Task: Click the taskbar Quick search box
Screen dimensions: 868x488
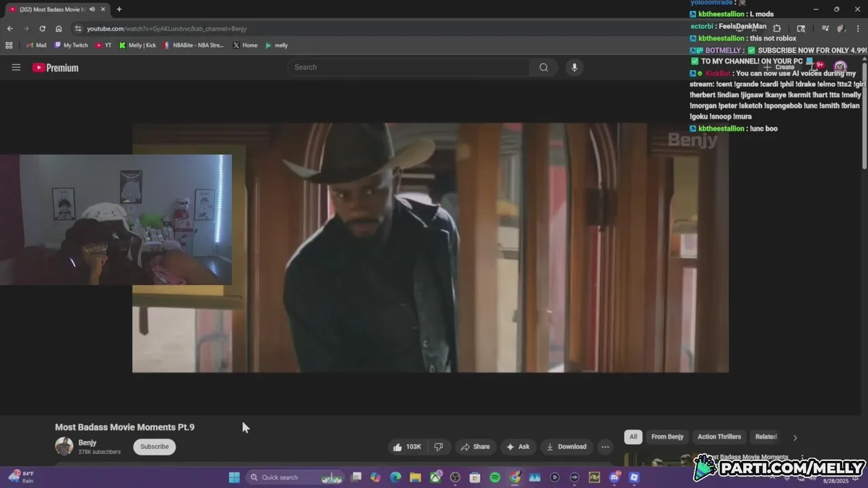Action: click(296, 477)
